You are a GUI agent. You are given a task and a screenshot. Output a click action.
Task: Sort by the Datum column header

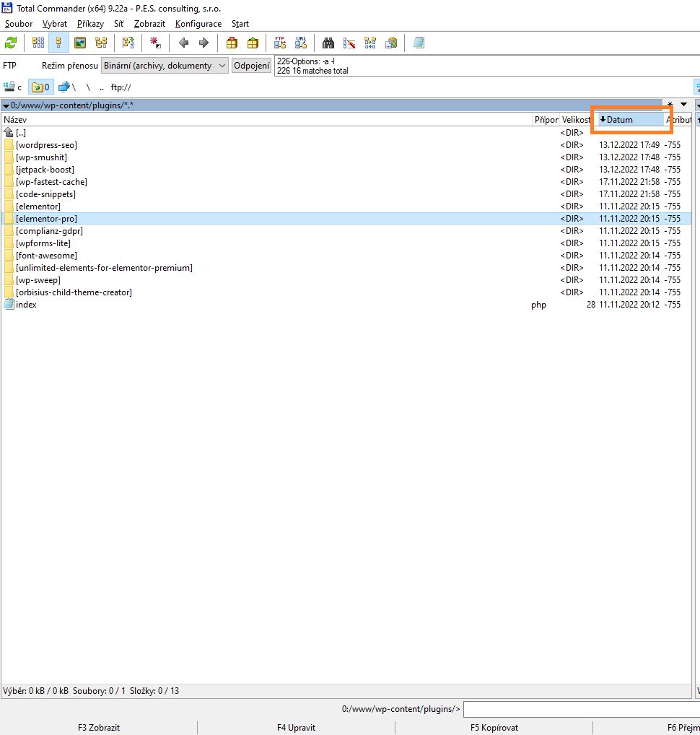coord(631,120)
